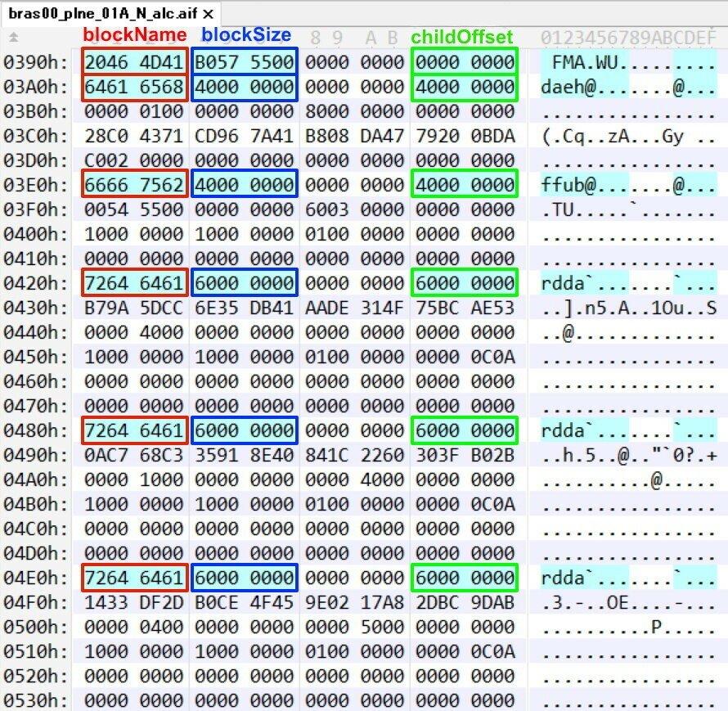Screen dimensions: 728x711
Task: Click hex bytes 6E35 in row 0430h
Action: pos(217,308)
